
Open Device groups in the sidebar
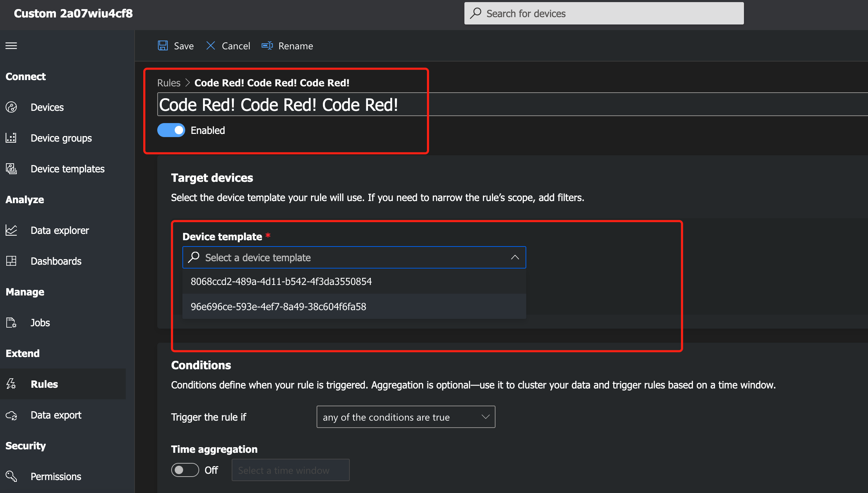point(61,138)
